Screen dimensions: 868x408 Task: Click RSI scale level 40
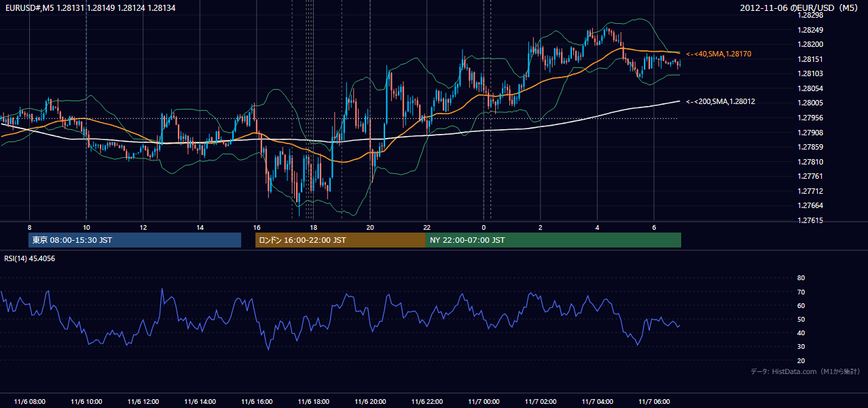pos(801,333)
